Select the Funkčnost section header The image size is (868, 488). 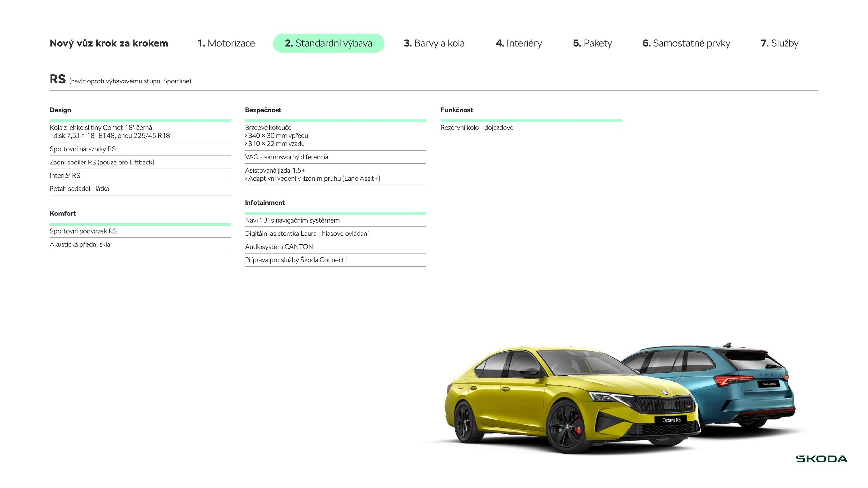457,110
